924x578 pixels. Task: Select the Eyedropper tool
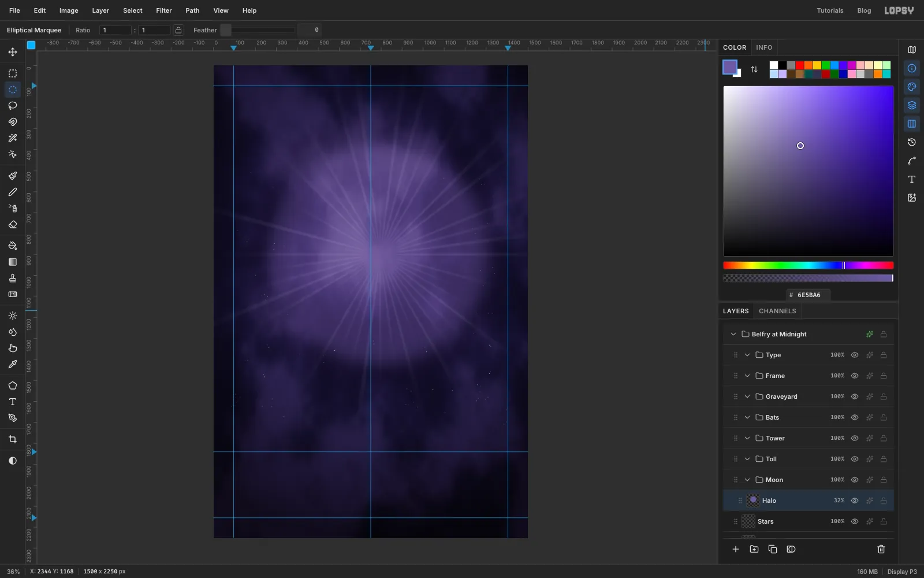tap(13, 364)
